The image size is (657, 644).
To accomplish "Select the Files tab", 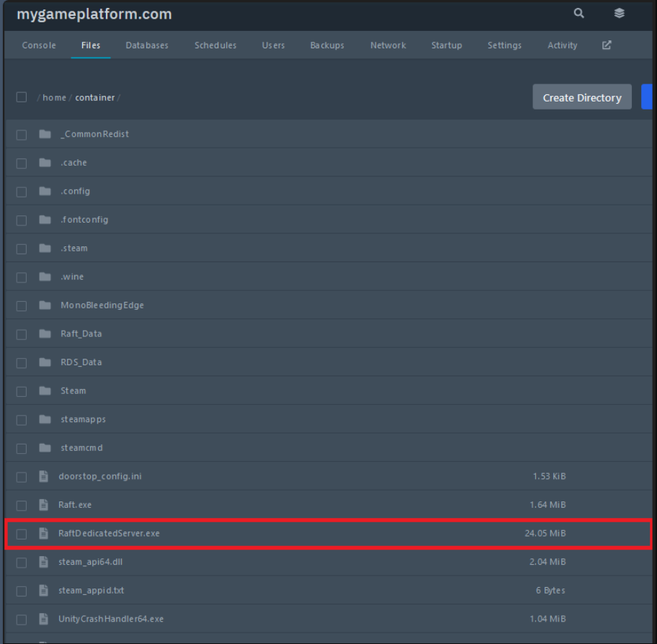I will point(91,45).
